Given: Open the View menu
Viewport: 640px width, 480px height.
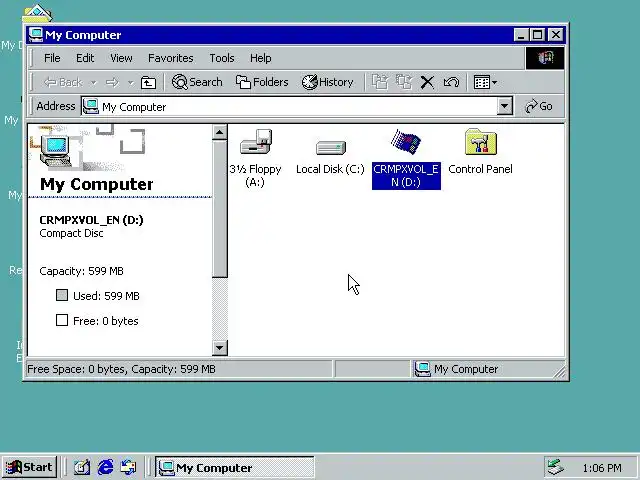Looking at the screenshot, I should [121, 58].
